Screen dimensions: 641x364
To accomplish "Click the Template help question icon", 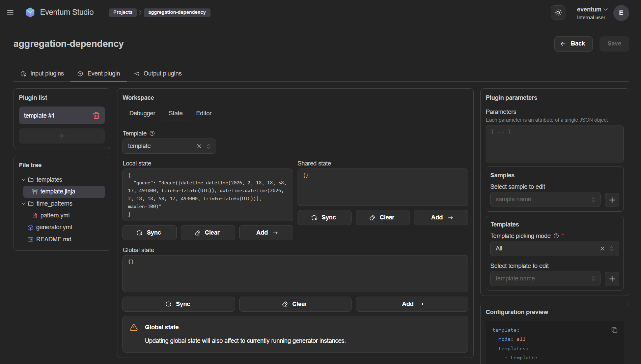I will click(x=152, y=133).
